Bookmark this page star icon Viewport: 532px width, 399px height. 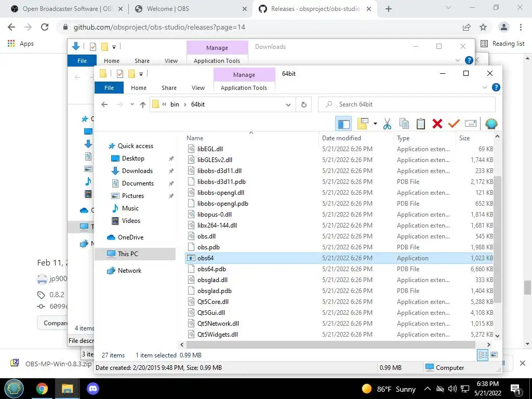tap(483, 27)
